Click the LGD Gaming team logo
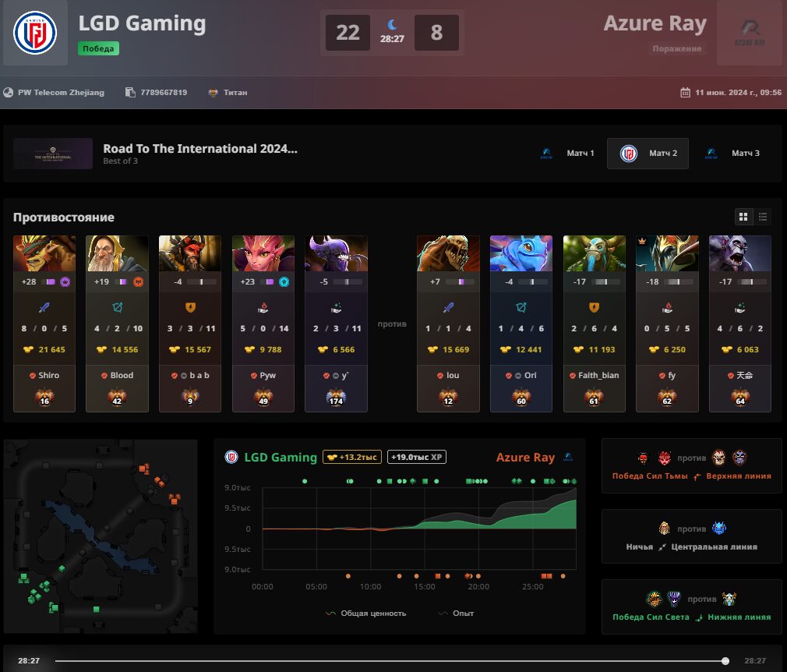Screen dimensions: 787x672 tap(35, 33)
